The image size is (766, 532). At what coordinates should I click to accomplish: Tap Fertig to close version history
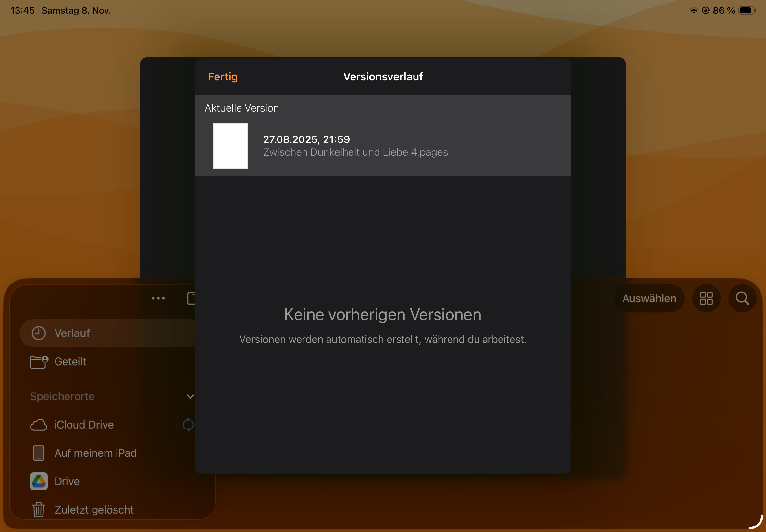click(222, 77)
